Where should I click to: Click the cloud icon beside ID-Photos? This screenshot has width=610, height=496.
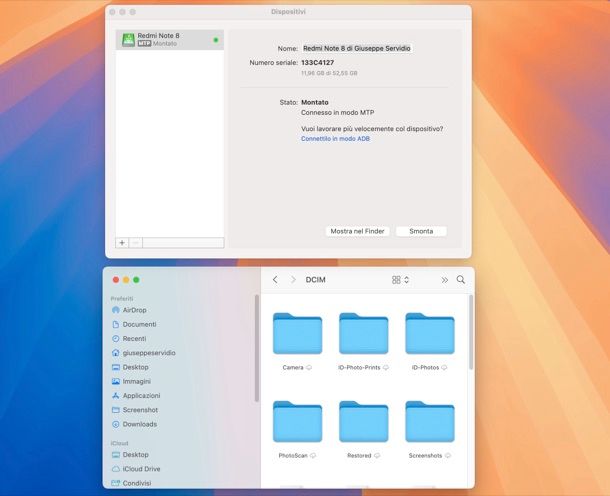tap(444, 368)
